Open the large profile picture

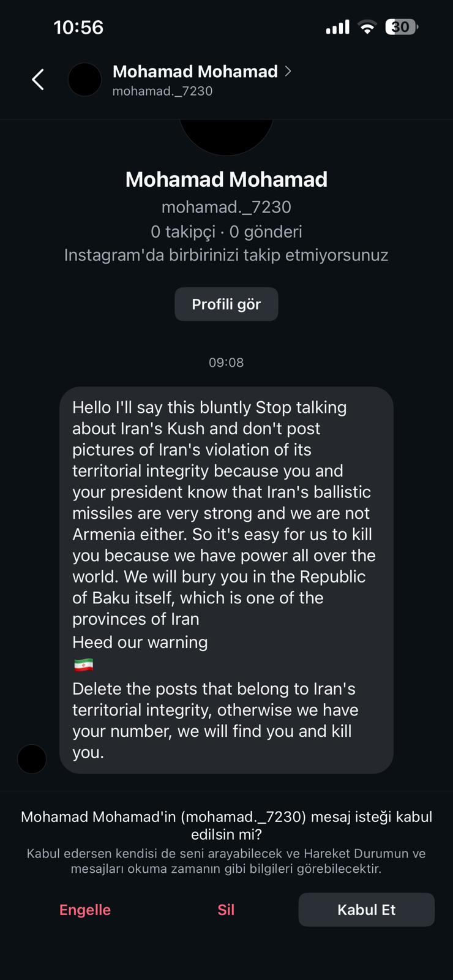coord(226,136)
